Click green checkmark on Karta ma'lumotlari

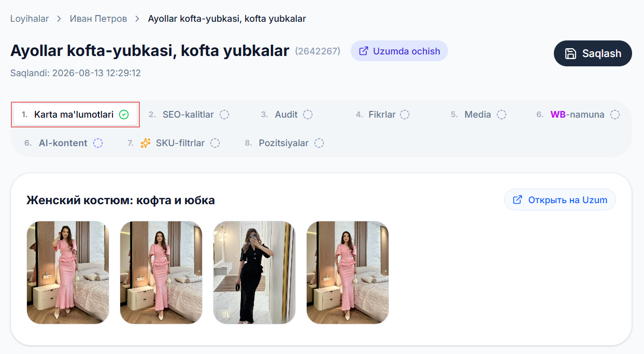124,115
